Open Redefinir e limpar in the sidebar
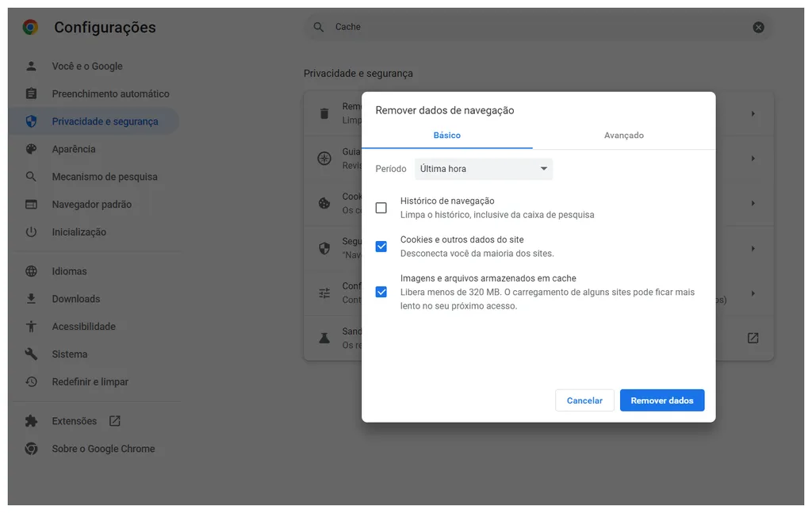Image resolution: width=812 pixels, height=513 pixels. [90, 382]
